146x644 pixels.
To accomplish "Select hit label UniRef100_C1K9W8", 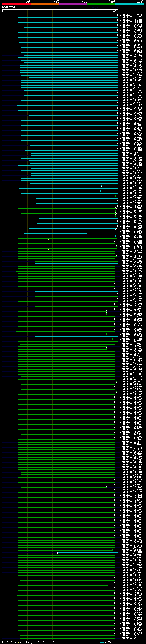I will (131, 226).
